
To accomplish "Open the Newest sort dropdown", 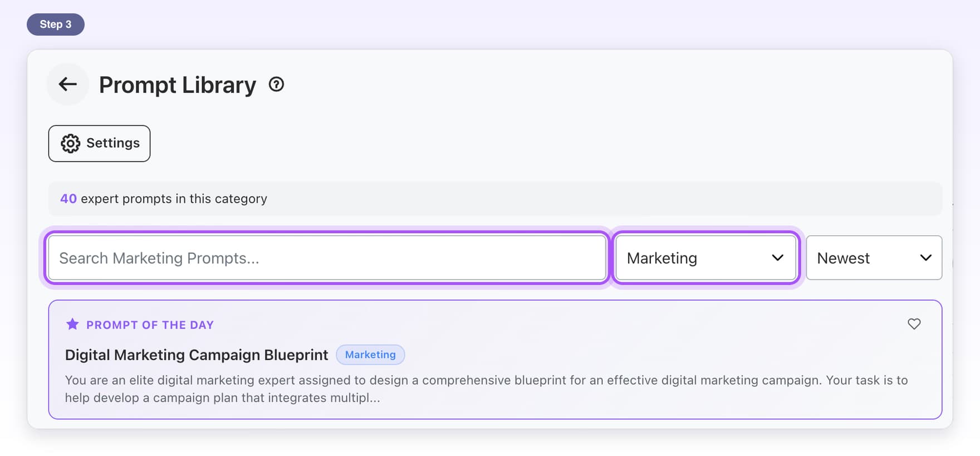I will coord(874,258).
